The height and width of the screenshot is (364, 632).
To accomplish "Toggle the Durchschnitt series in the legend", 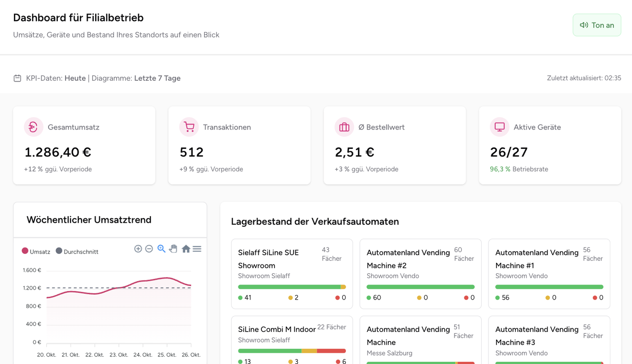I will [77, 251].
